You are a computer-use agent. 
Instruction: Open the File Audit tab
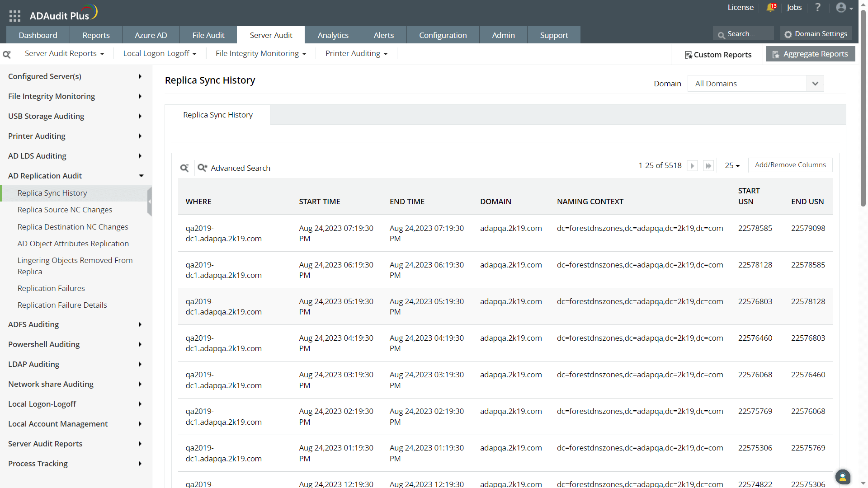click(x=208, y=35)
